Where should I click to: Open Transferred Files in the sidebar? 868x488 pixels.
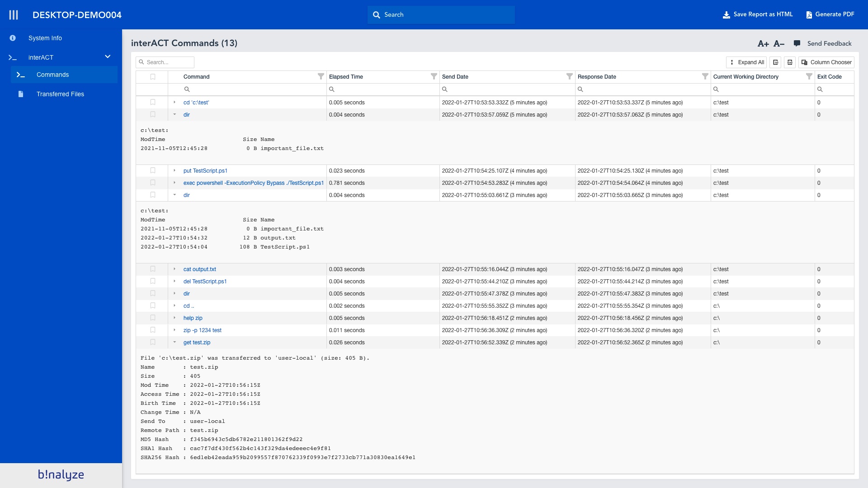(x=60, y=94)
